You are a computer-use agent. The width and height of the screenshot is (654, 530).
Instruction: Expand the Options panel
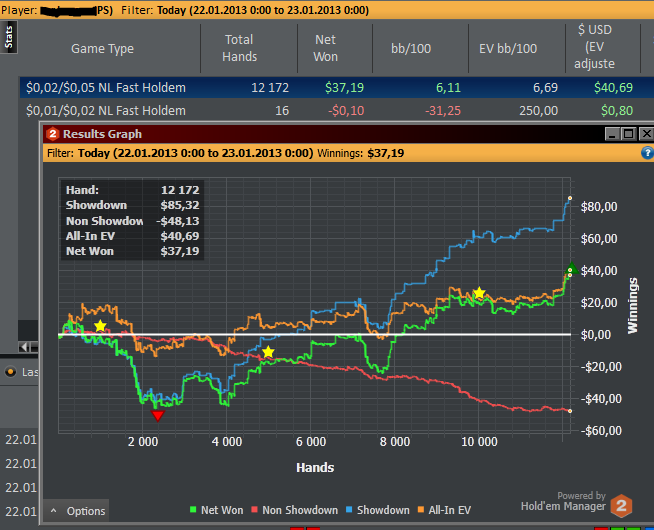(78, 511)
